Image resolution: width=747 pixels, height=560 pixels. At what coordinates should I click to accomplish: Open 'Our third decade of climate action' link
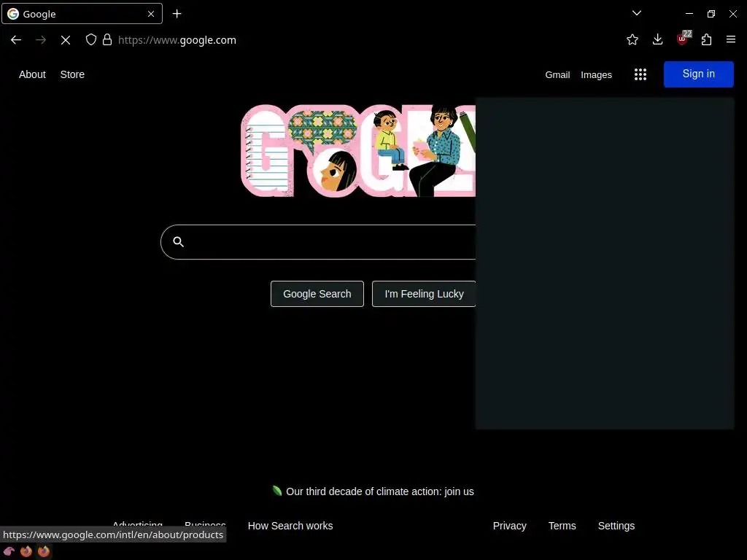coord(379,491)
